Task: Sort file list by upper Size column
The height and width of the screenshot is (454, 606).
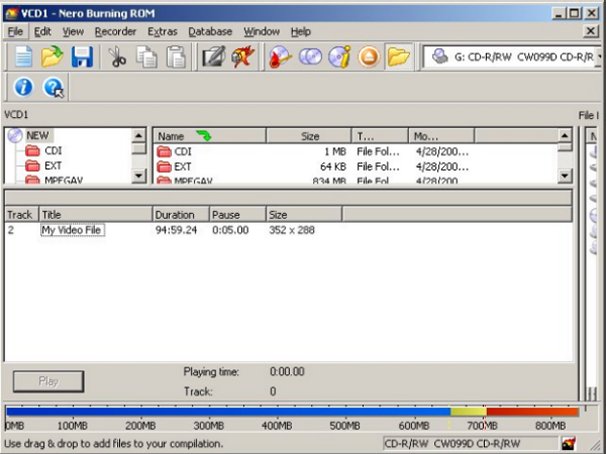Action: coord(309,136)
